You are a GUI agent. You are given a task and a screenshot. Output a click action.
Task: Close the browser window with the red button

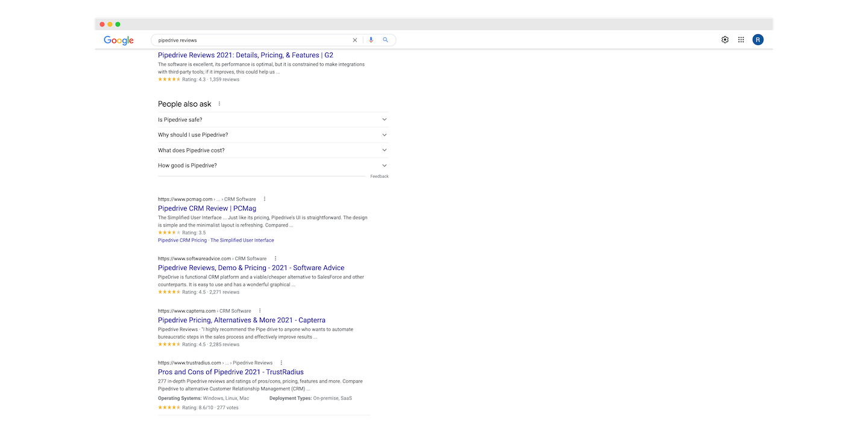point(102,24)
